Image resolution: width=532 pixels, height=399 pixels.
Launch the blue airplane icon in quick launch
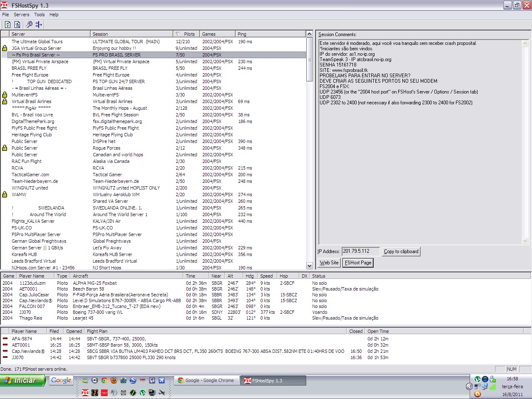pos(162,380)
